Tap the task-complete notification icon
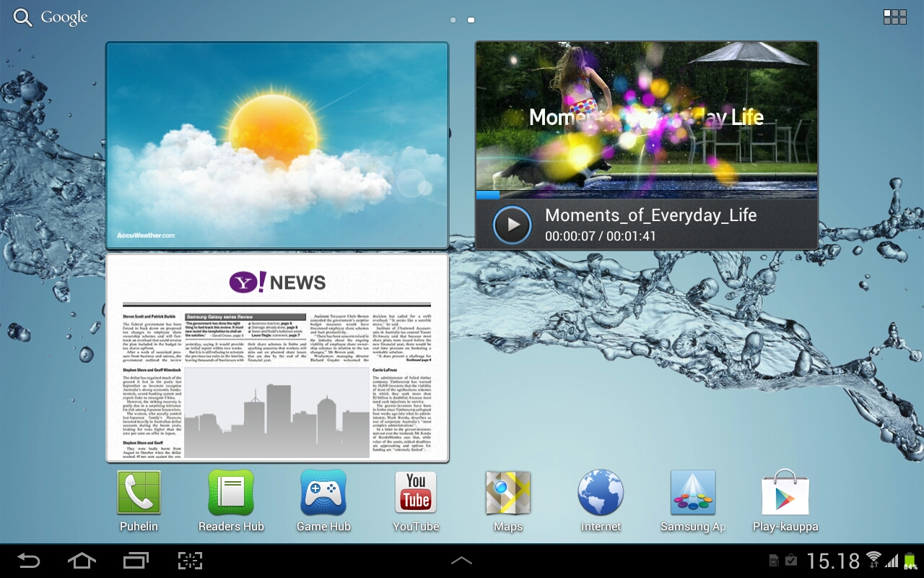This screenshot has height=578, width=924. [791, 561]
